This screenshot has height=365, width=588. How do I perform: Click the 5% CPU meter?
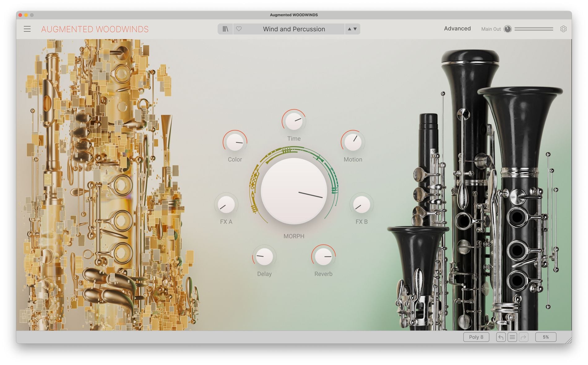point(546,337)
